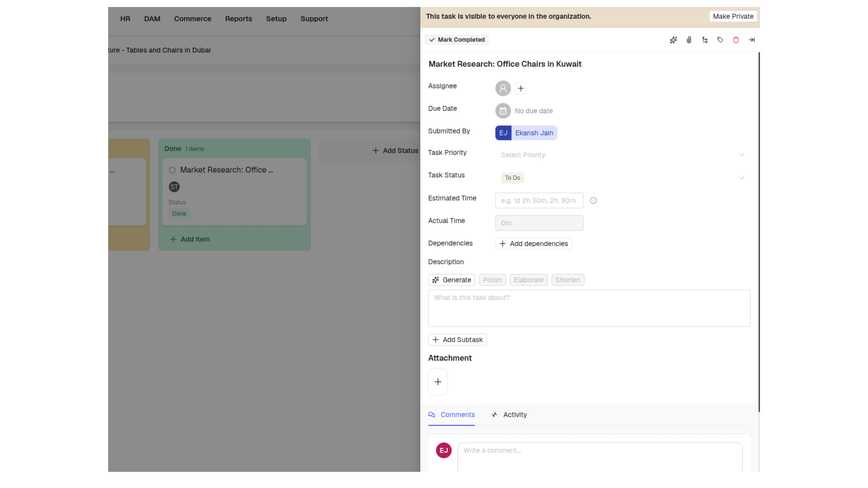The image size is (868, 488).
Task: Click Add Subtask
Action: coord(457,340)
